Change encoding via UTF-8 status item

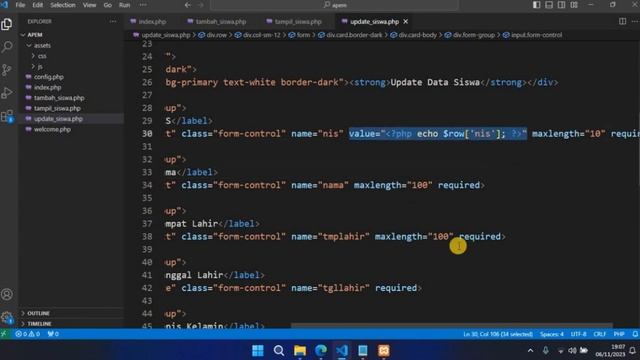click(x=578, y=334)
